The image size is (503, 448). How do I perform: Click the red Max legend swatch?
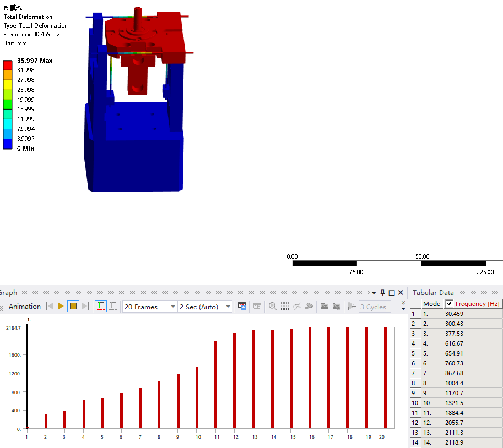(x=8, y=65)
